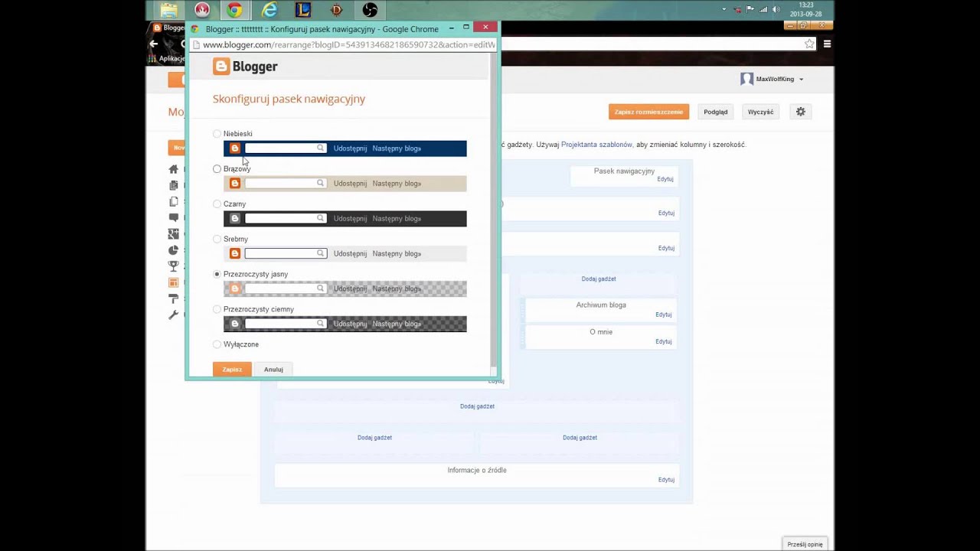
Task: Click the red flame taskbar icon
Action: tap(202, 10)
